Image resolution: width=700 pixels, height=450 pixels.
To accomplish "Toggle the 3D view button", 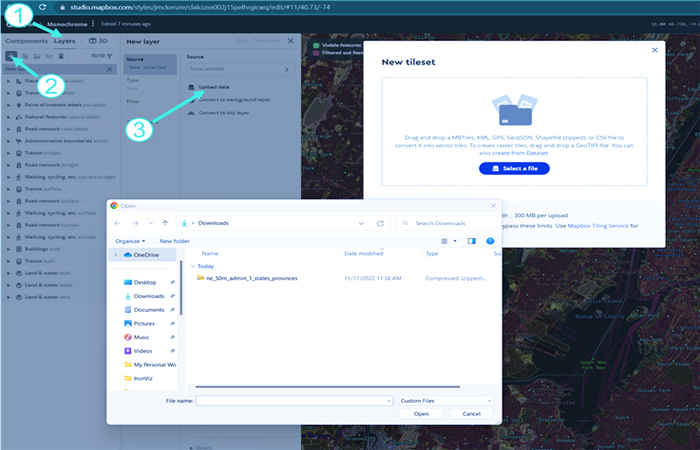I will click(x=98, y=41).
